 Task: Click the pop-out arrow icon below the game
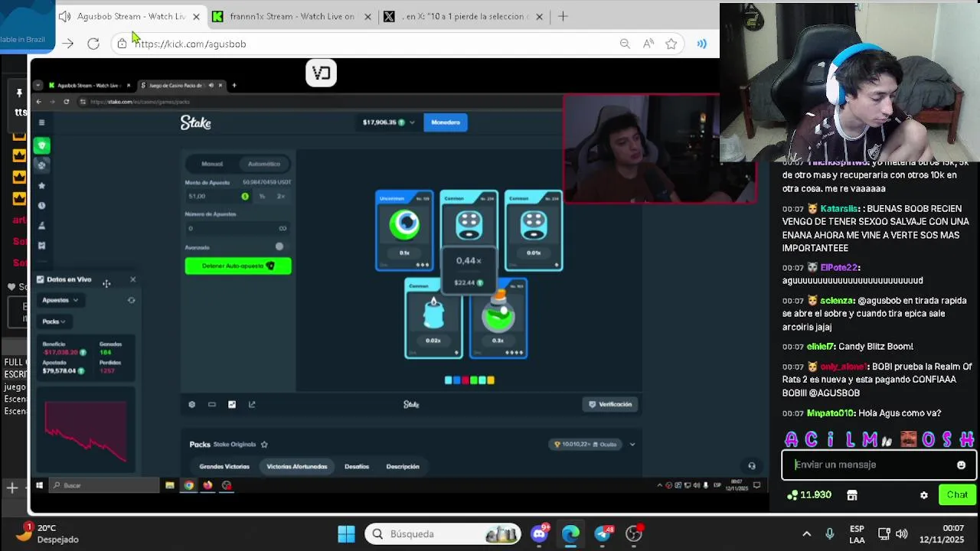pyautogui.click(x=252, y=404)
